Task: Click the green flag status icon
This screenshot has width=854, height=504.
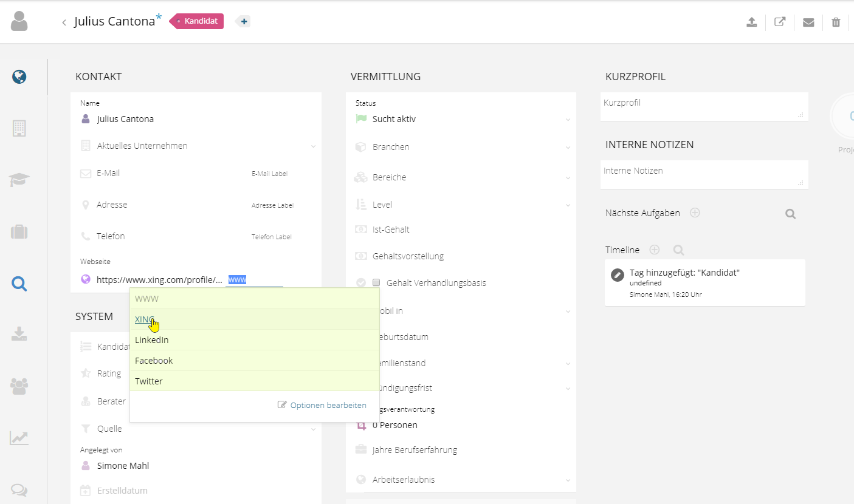Action: click(361, 119)
